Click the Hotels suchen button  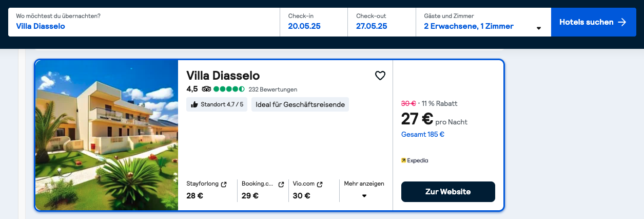click(x=594, y=22)
